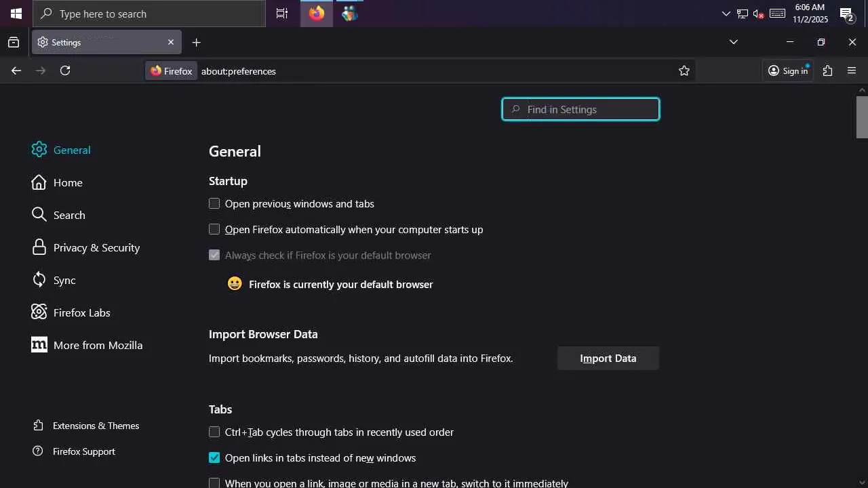Open the Extensions puzzle icon
868x488 pixels.
coord(827,70)
